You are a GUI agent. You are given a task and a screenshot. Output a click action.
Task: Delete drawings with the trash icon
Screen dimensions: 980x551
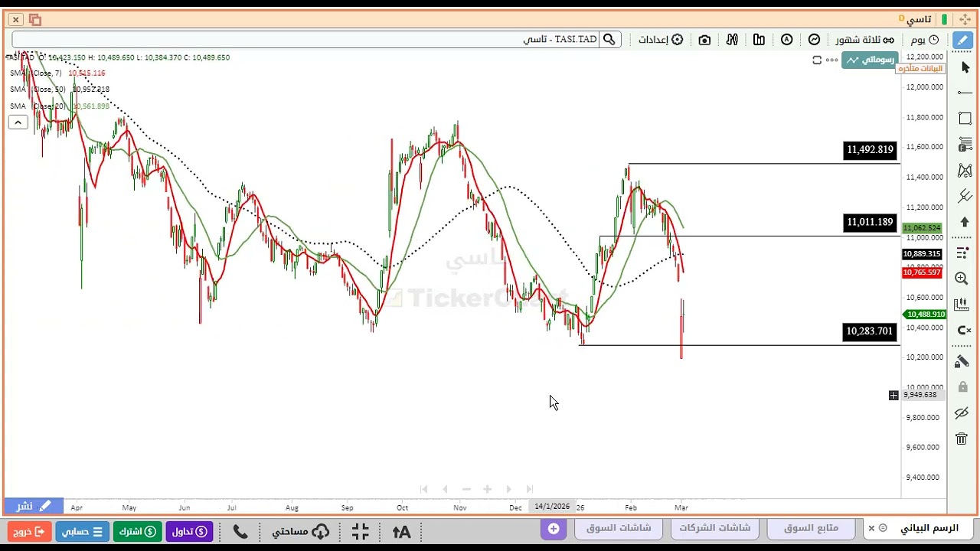(962, 439)
